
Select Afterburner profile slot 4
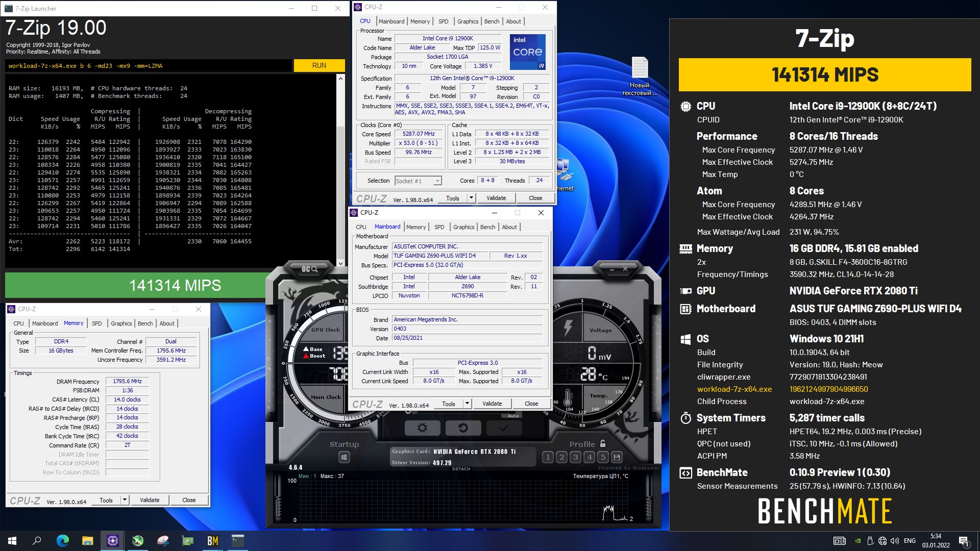pos(589,457)
